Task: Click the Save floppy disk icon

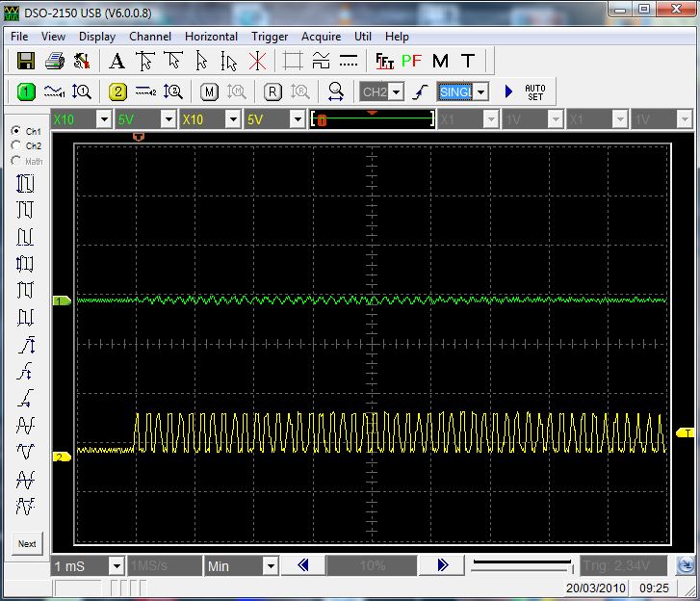Action: point(26,61)
